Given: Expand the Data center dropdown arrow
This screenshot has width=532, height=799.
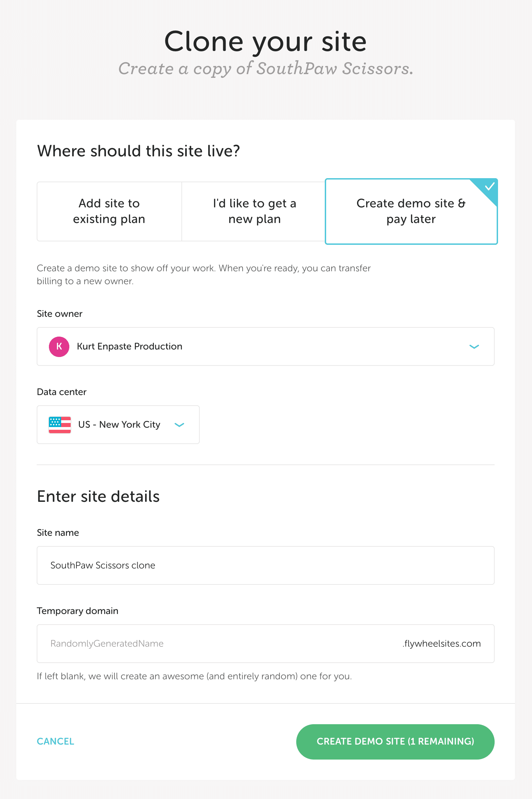Looking at the screenshot, I should click(179, 425).
